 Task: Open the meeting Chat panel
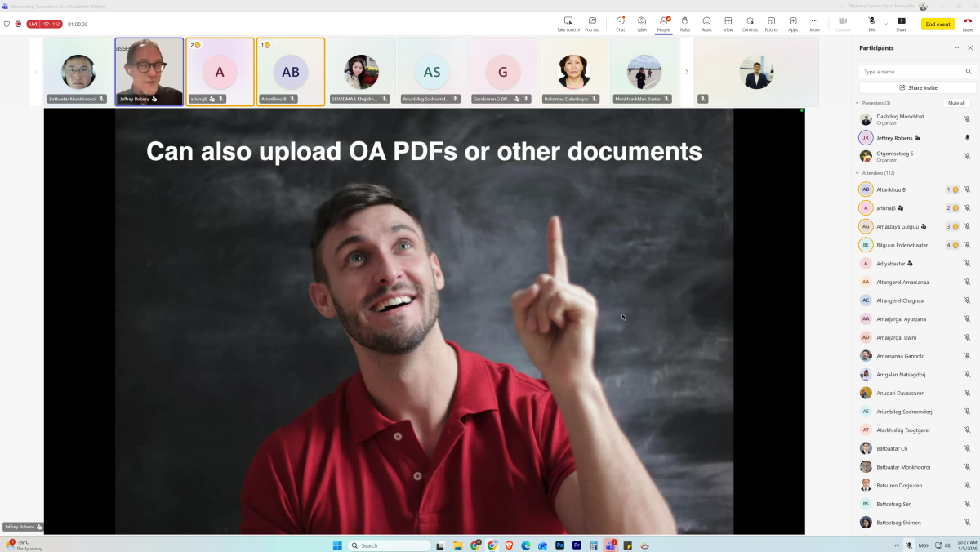coord(620,23)
